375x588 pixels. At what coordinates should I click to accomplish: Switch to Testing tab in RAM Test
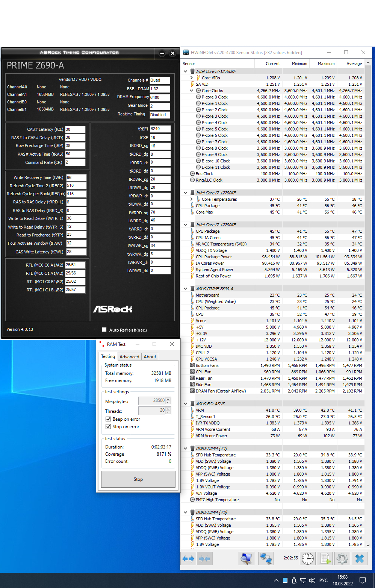(x=108, y=356)
